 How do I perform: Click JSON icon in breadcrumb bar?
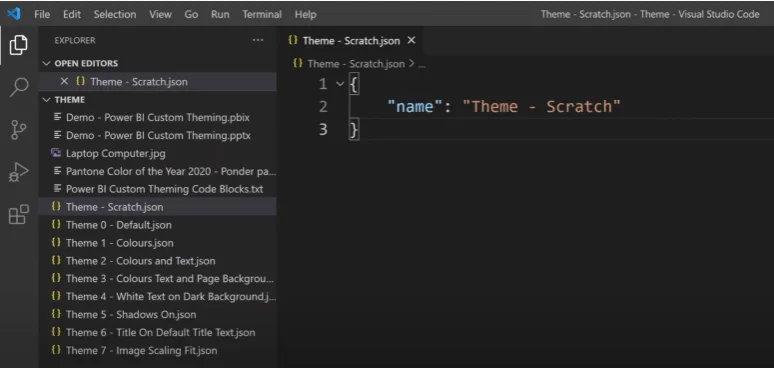(x=298, y=64)
